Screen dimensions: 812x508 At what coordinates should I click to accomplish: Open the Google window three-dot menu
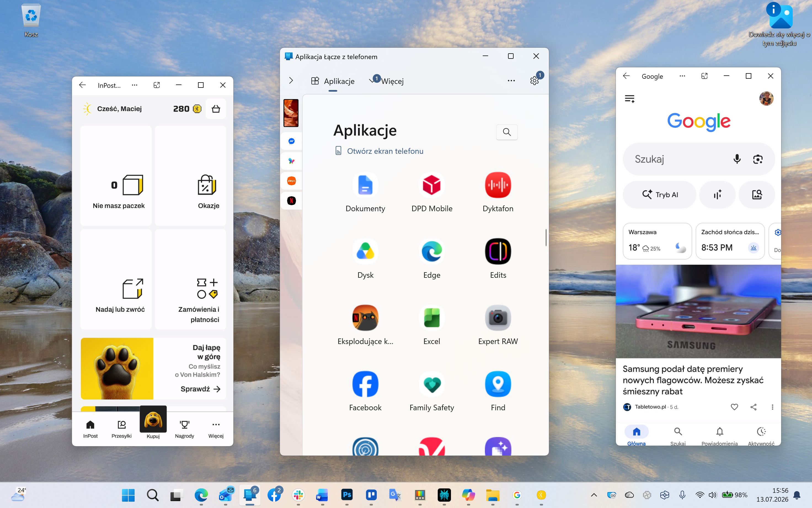(682, 76)
